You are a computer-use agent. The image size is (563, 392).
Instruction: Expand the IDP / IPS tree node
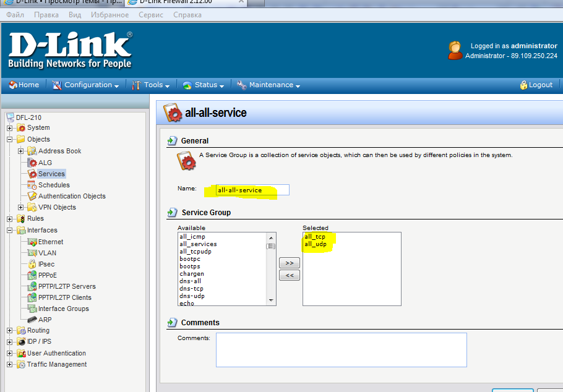10,342
